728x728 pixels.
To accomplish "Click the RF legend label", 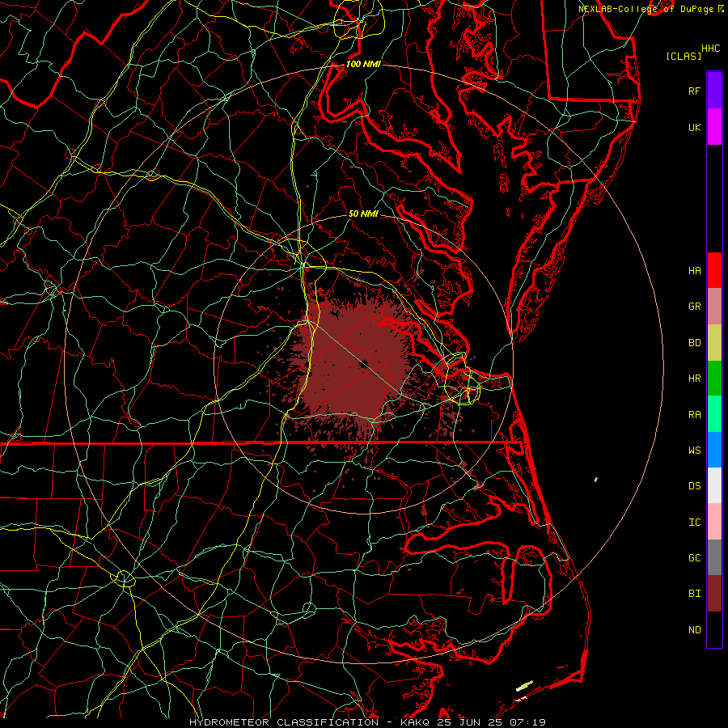I will click(x=694, y=91).
